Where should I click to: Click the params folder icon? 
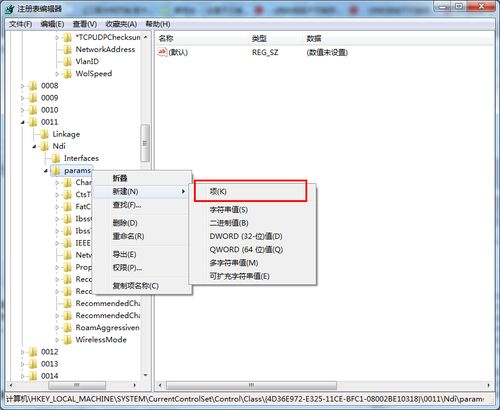point(56,170)
